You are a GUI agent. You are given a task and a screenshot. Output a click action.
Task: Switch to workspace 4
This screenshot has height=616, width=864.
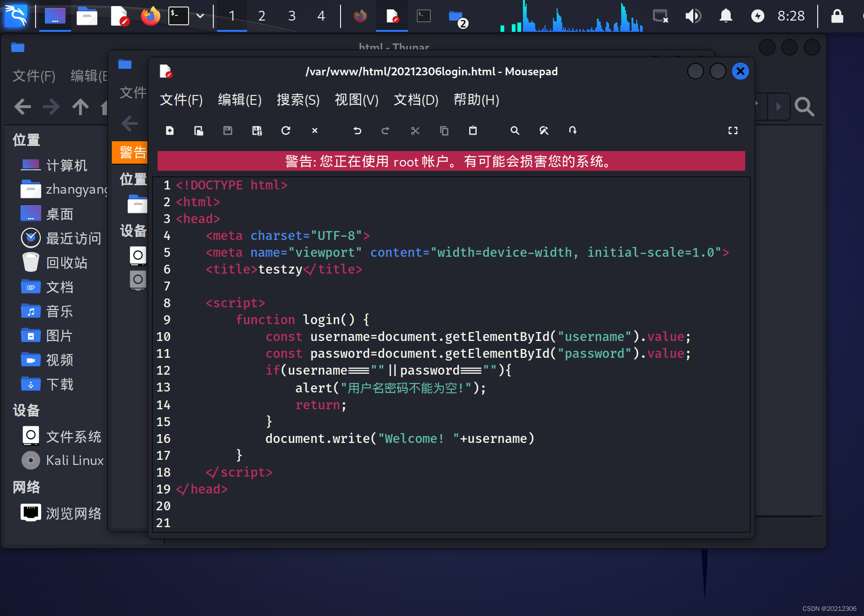tap(321, 16)
